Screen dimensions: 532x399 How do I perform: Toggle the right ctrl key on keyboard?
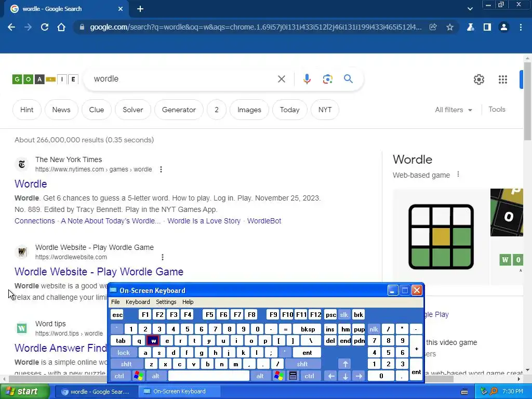coord(310,376)
